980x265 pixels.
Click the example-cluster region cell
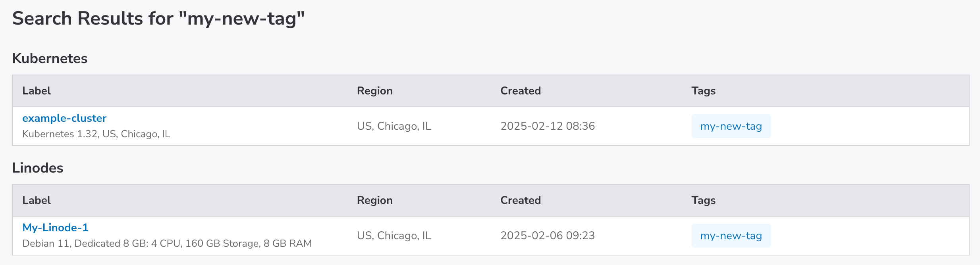pyautogui.click(x=394, y=126)
